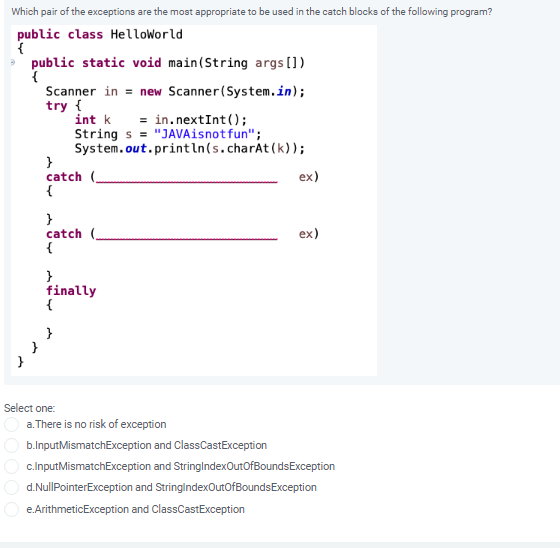The width and height of the screenshot is (560, 548).
Task: Choose option c: InputMismatchException and StringIndexOutOfBoundsException
Action: tap(11, 467)
